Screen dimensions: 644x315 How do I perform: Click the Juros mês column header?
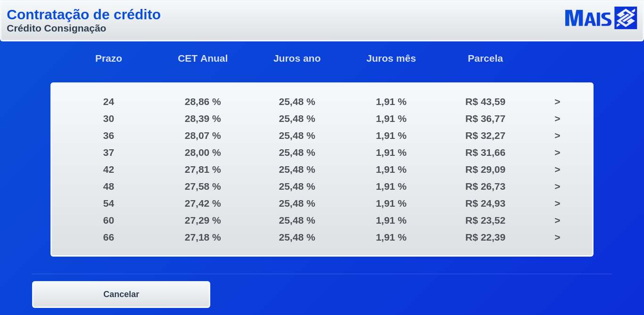391,58
